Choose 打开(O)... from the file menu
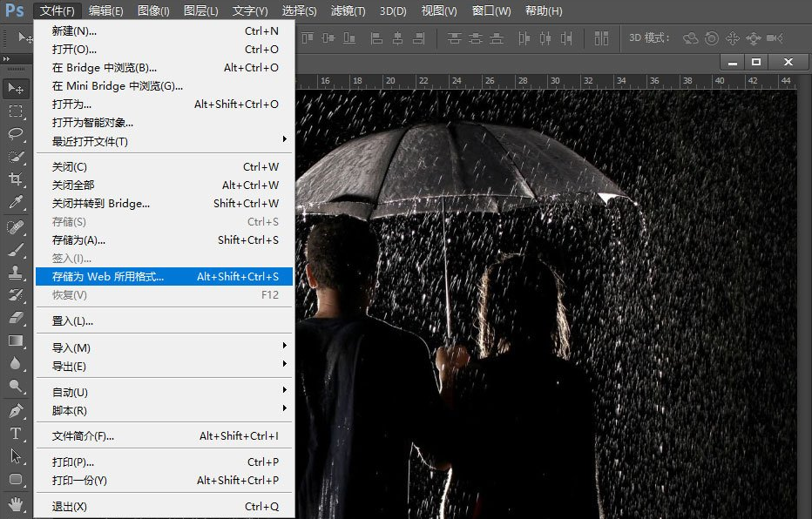 pyautogui.click(x=165, y=49)
